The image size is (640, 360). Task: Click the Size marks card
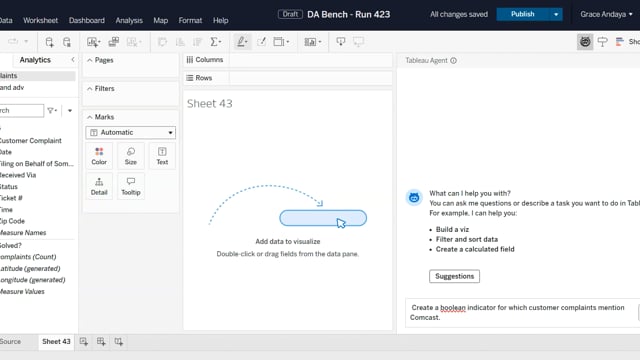[131, 156]
